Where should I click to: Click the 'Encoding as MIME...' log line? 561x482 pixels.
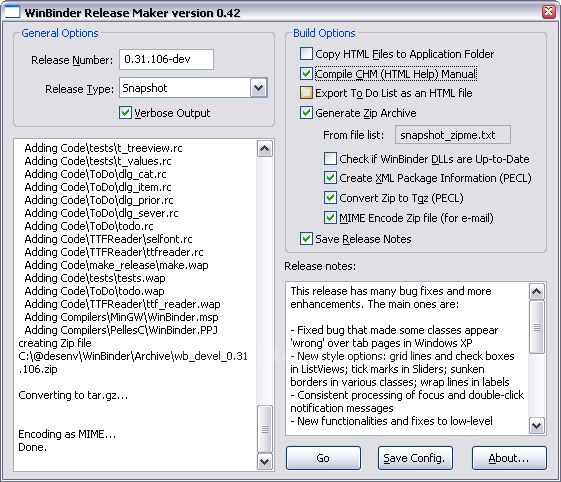click(67, 434)
